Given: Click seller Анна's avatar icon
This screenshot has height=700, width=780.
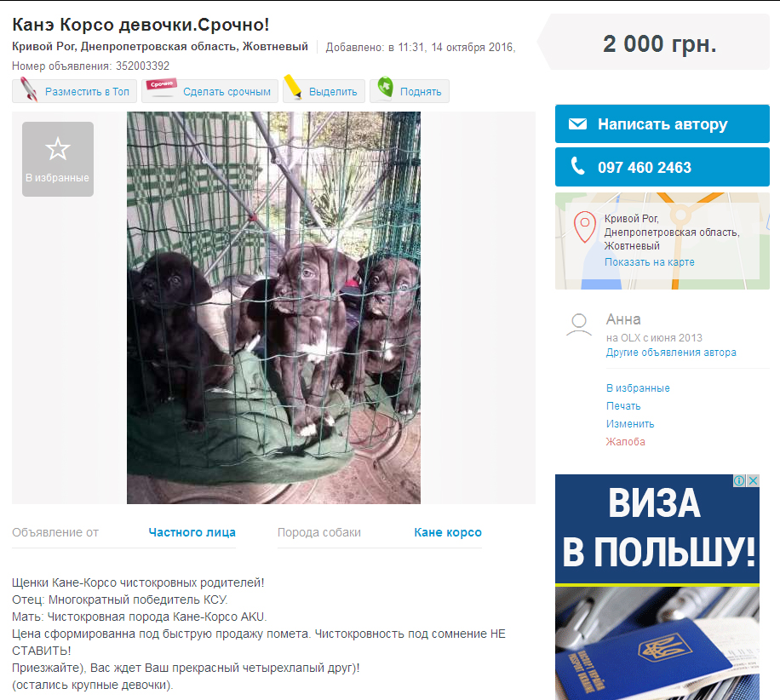Looking at the screenshot, I should pos(579,324).
